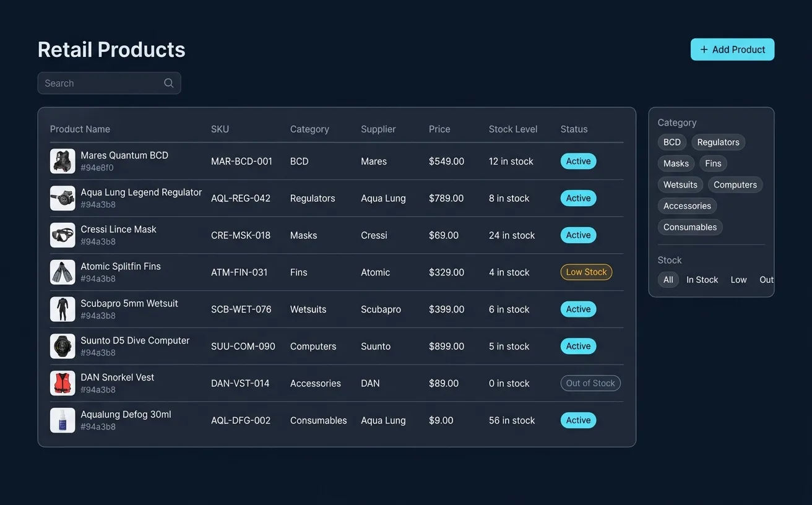Click the Stock Level column header
The width and height of the screenshot is (812, 505).
(x=513, y=129)
